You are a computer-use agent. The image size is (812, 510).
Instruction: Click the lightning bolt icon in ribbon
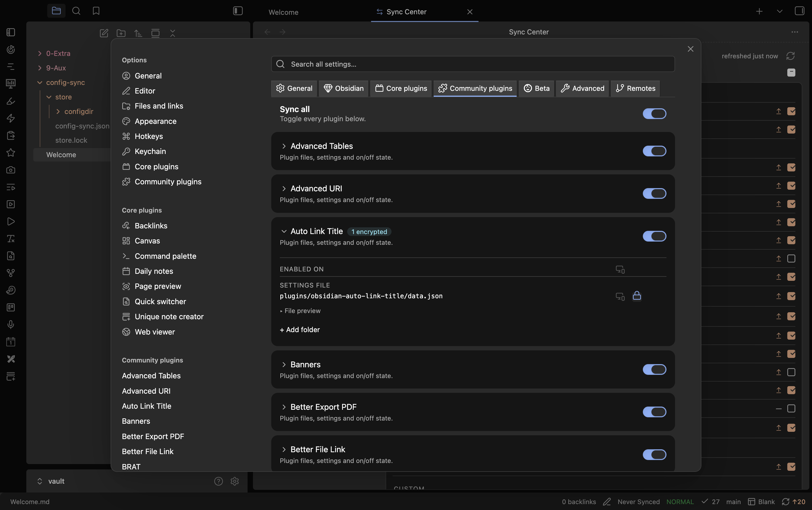(x=11, y=118)
